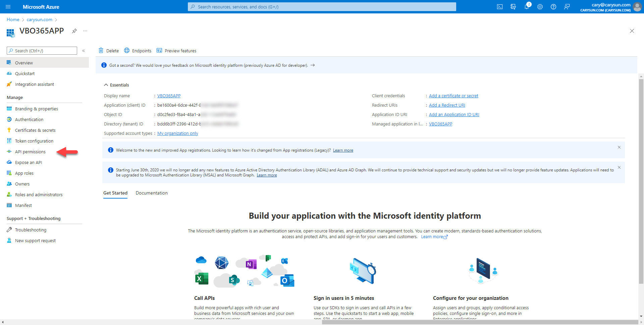Focus the global Search resources field
644x325 pixels.
tap(322, 7)
